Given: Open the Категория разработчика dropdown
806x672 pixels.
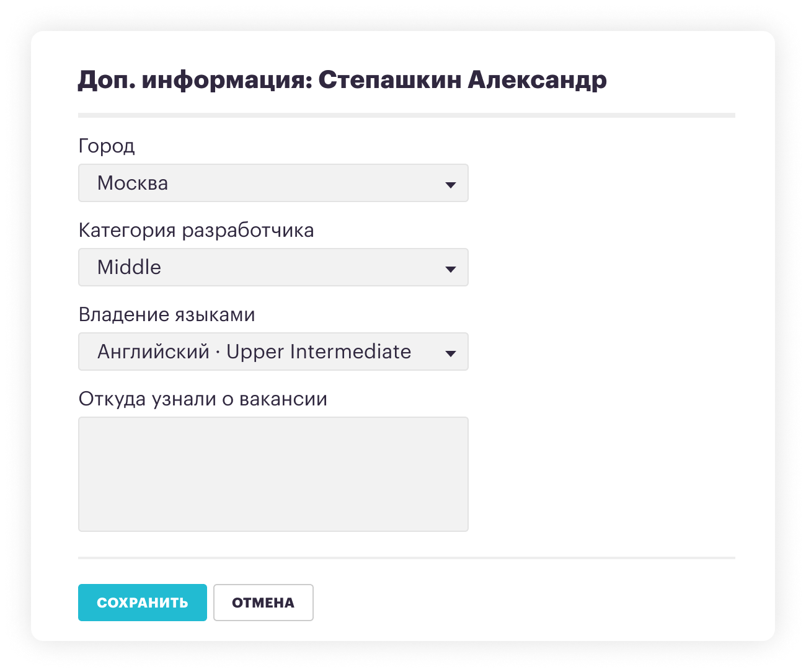Looking at the screenshot, I should point(273,267).
